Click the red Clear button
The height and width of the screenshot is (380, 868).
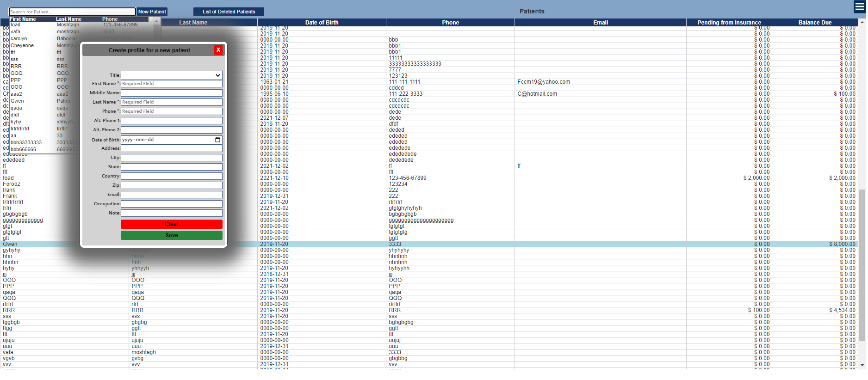(x=171, y=224)
